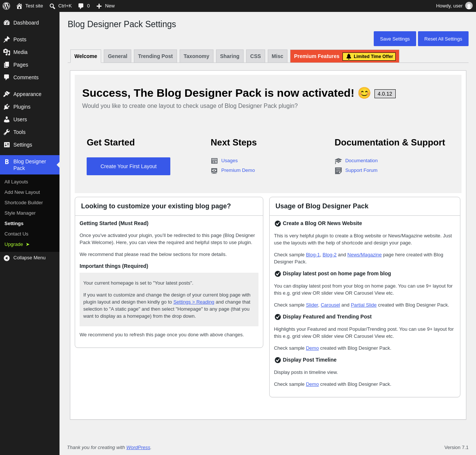Click the Media icon in sidebar

click(x=7, y=52)
